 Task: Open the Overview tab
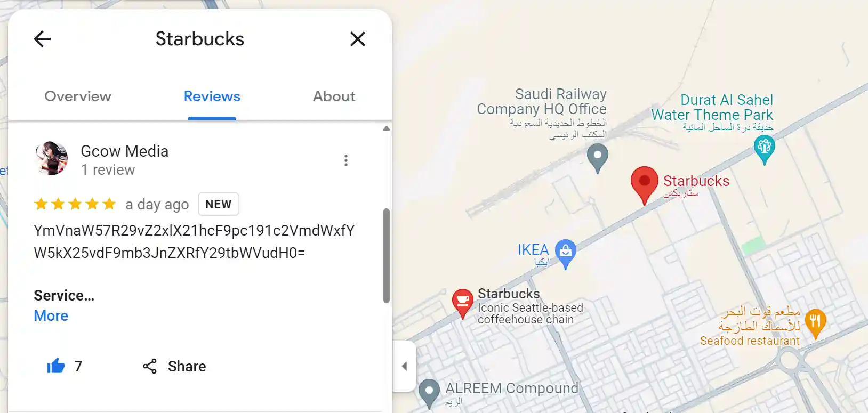(78, 96)
